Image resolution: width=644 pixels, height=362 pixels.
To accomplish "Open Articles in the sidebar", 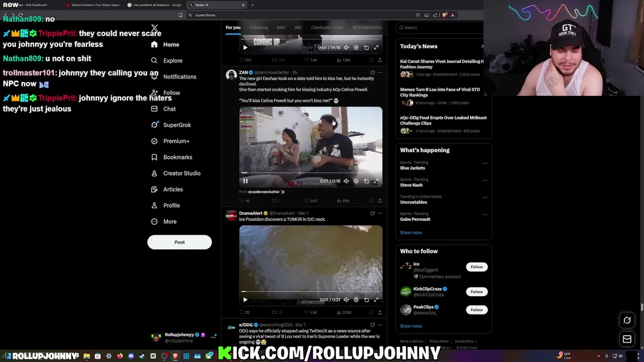I will pos(167,189).
